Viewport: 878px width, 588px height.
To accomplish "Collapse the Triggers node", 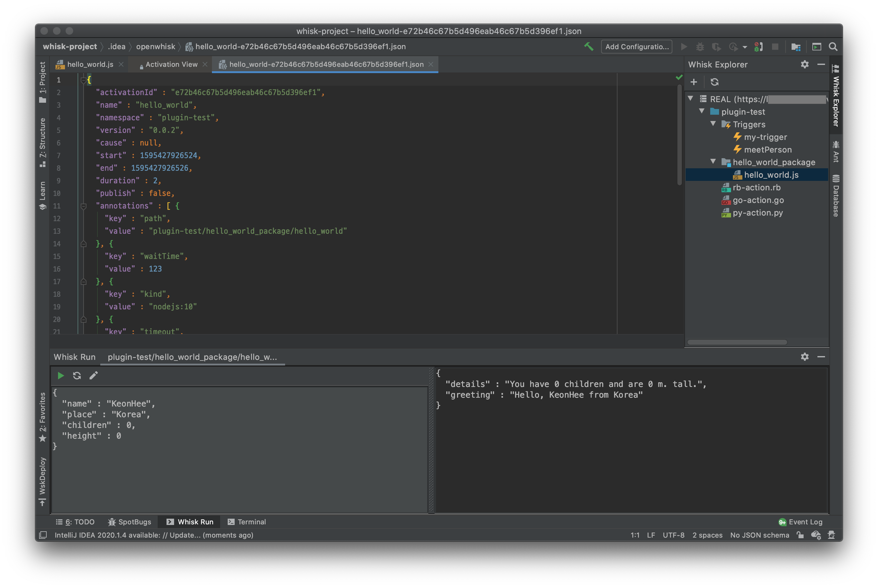I will 713,124.
